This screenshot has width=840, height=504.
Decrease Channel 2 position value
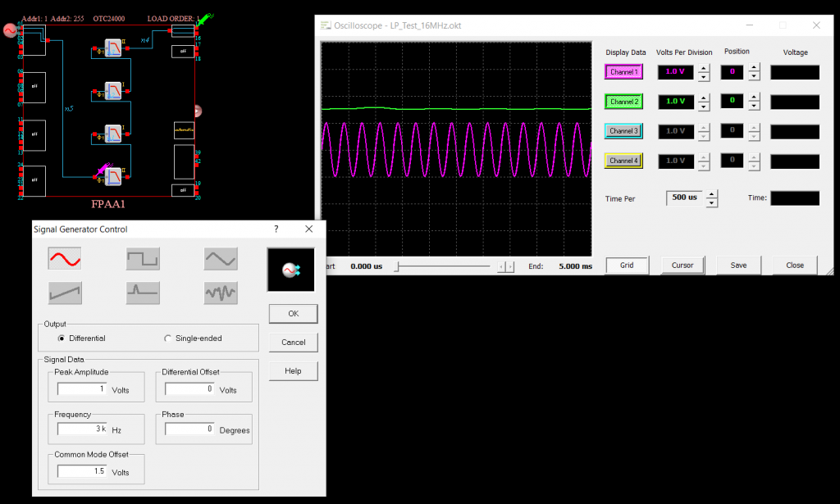[754, 107]
